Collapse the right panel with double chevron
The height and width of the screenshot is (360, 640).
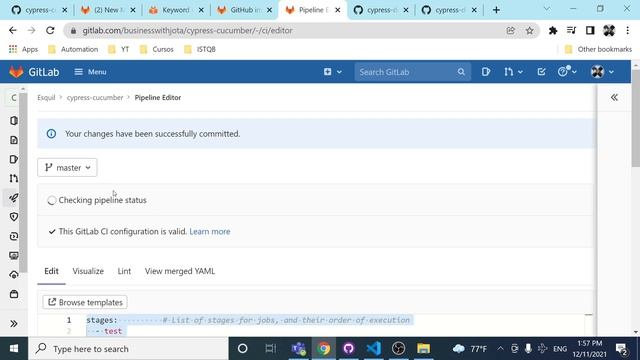coord(614,97)
